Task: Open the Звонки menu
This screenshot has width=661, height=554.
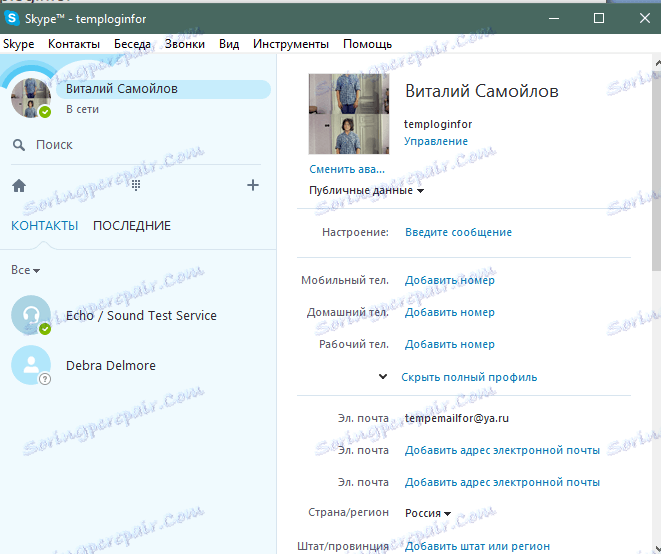Action: 185,44
